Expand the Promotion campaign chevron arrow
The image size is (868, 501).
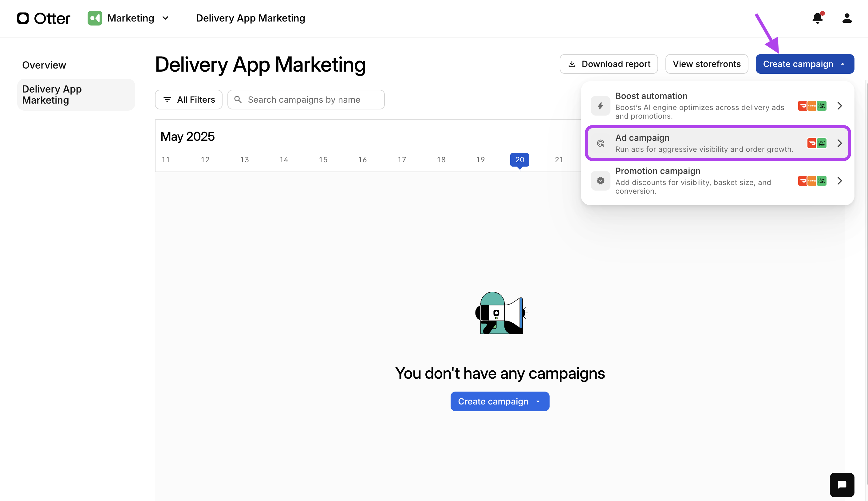pyautogui.click(x=839, y=181)
